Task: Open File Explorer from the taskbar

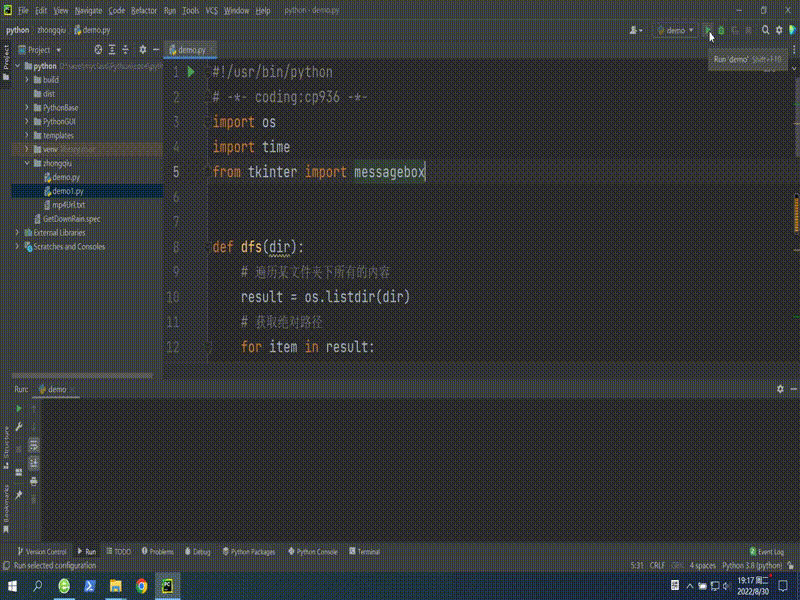Action: tap(116, 586)
